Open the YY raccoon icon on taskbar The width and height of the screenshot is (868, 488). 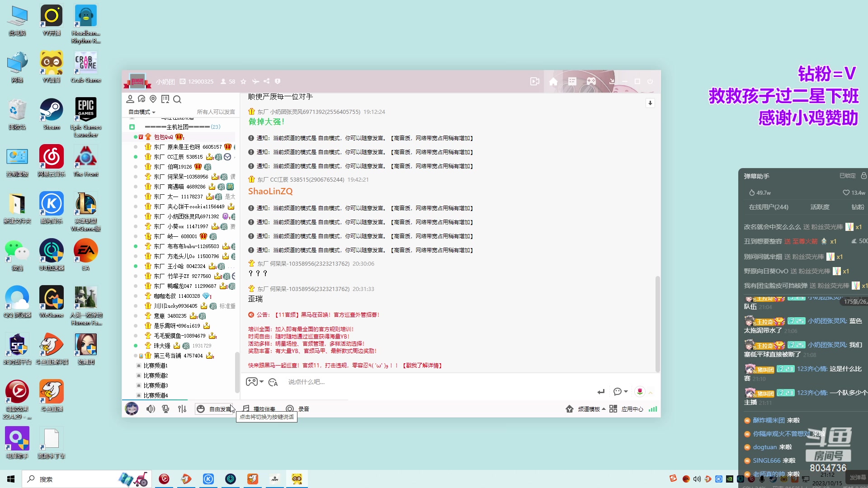click(x=297, y=479)
